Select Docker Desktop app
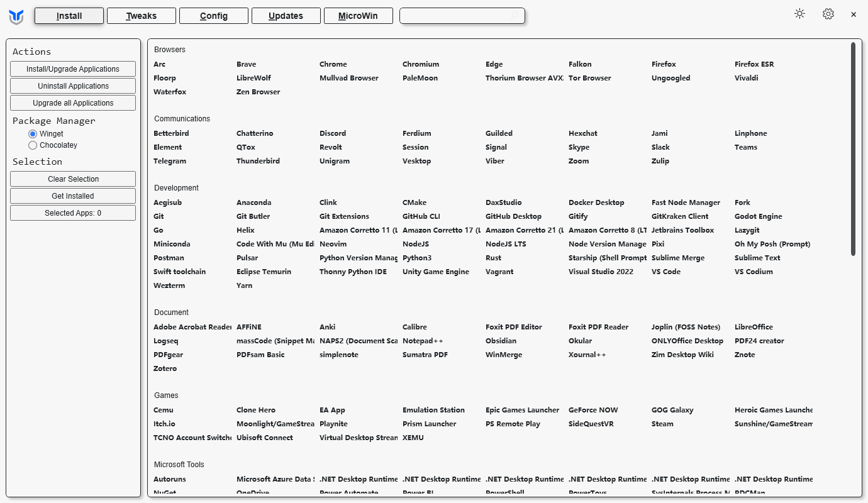 pos(596,202)
